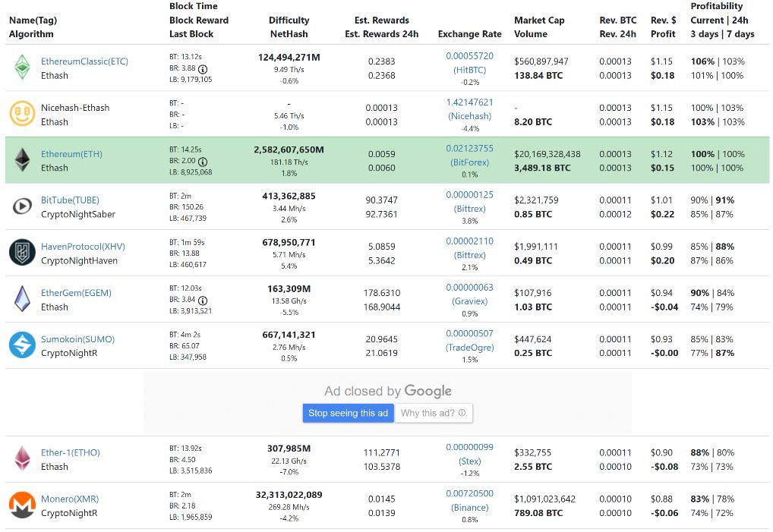Click the Ether-1 pink logo
The height and width of the screenshot is (532, 773).
22,458
